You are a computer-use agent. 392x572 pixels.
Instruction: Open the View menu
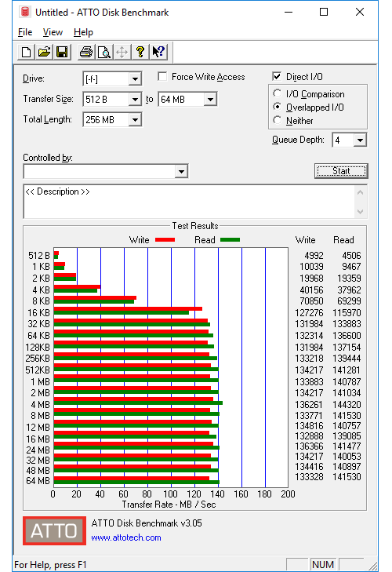point(53,32)
